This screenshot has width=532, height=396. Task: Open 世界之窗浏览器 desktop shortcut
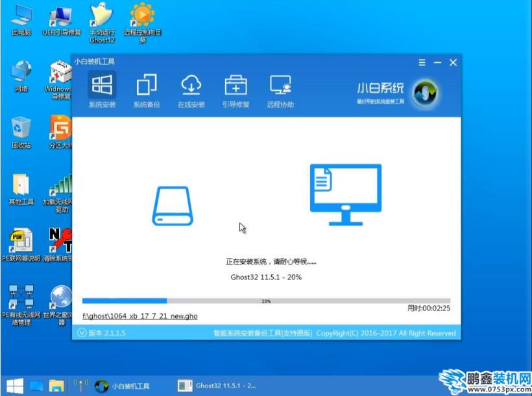(x=58, y=305)
